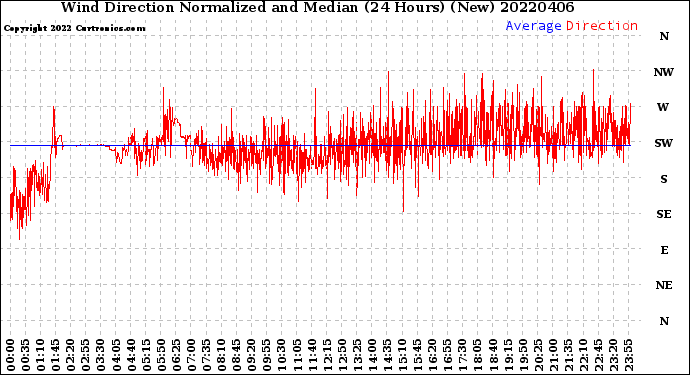690x375 pixels.
Task: Click the 11:40 time label
Action: pyautogui.click(x=312, y=355)
